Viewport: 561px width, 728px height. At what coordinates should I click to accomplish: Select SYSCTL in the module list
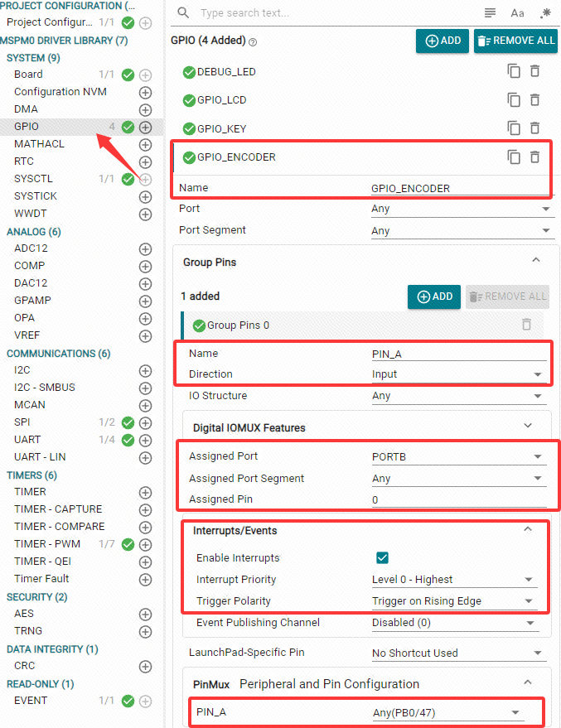point(33,179)
